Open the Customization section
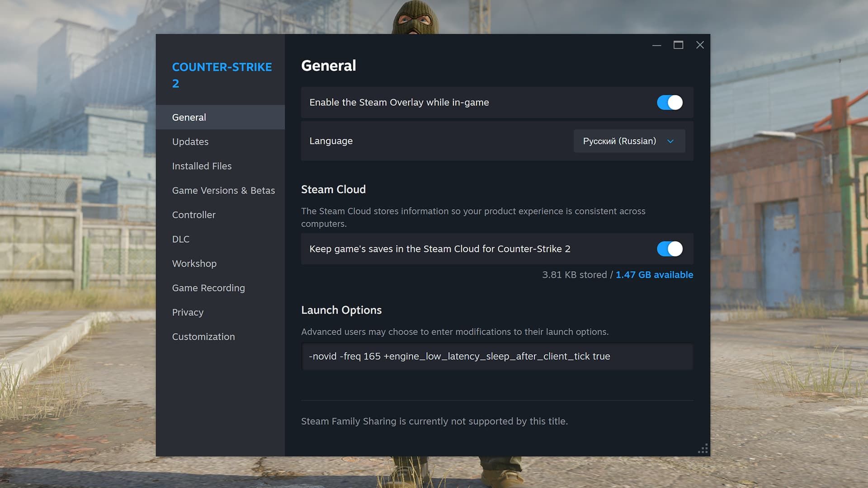868x488 pixels. 220,337
